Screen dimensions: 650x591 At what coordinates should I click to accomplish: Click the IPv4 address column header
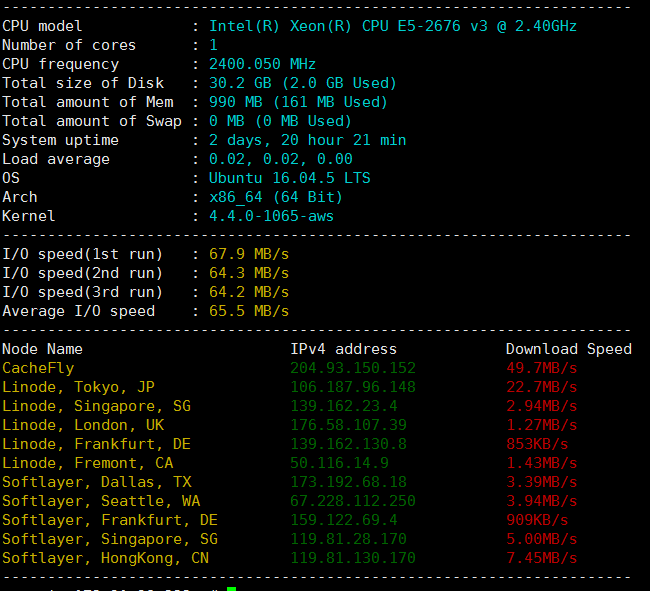pyautogui.click(x=343, y=349)
